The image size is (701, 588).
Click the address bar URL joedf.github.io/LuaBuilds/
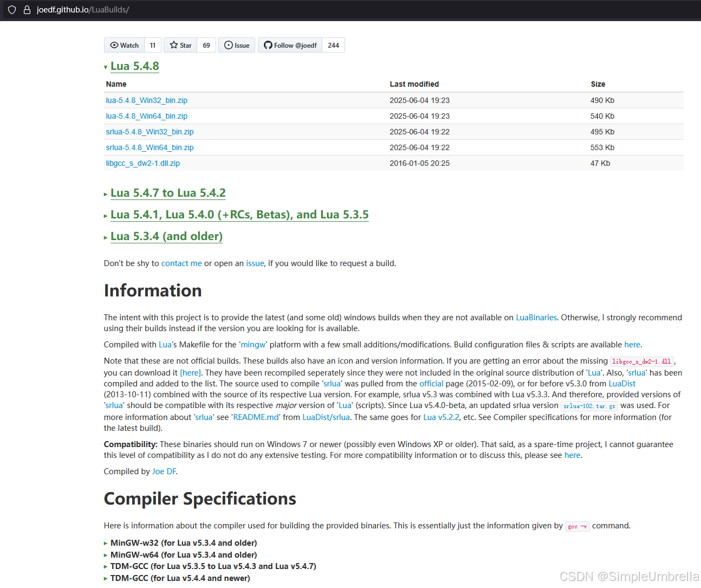[83, 10]
